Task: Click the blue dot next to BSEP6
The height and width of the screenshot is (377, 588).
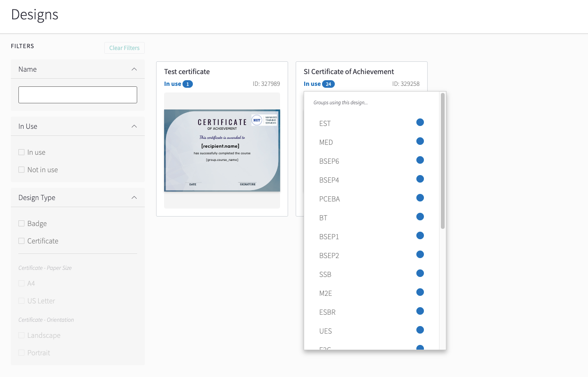Action: click(x=420, y=160)
